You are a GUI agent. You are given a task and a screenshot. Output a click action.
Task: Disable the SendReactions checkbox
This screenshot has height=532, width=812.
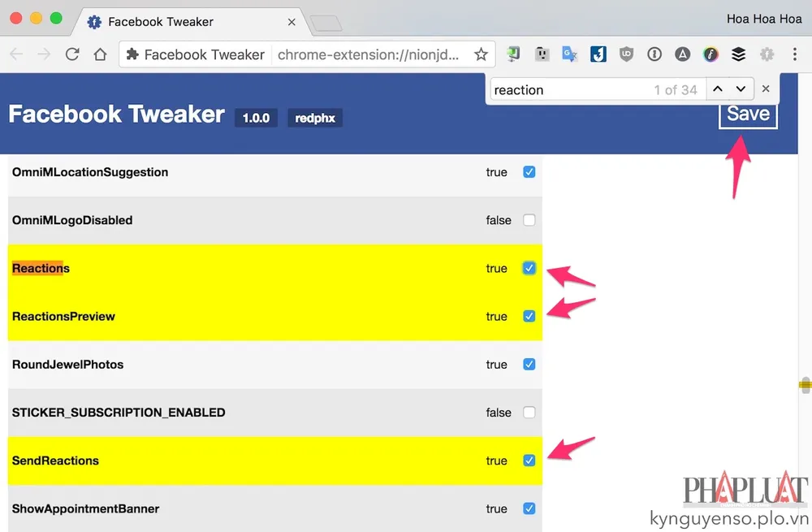(529, 461)
